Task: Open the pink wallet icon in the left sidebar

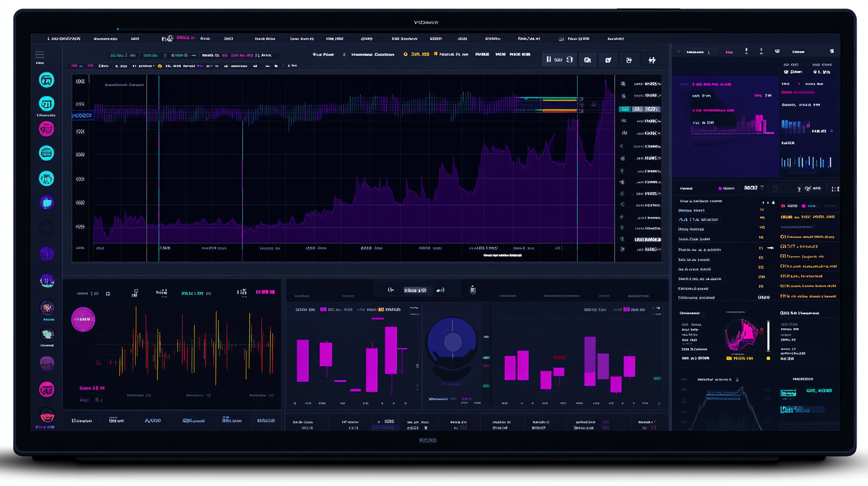Action: tap(46, 129)
